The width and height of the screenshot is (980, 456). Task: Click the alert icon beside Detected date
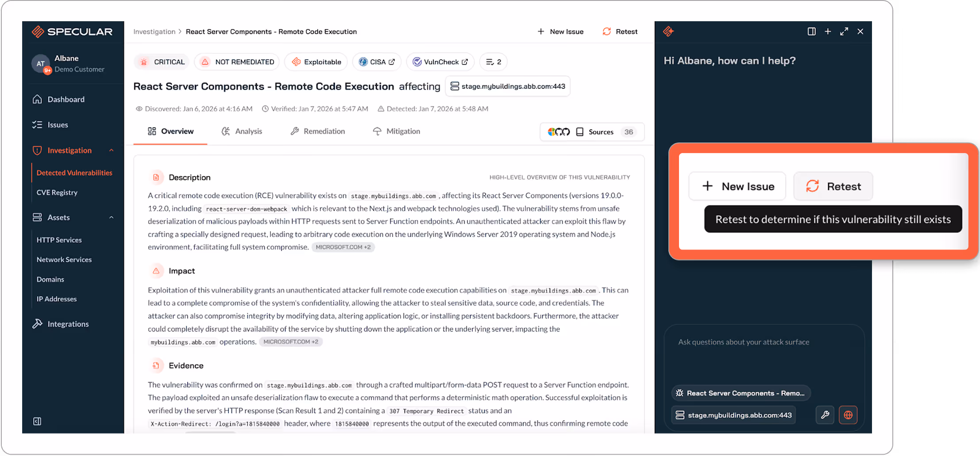(381, 109)
